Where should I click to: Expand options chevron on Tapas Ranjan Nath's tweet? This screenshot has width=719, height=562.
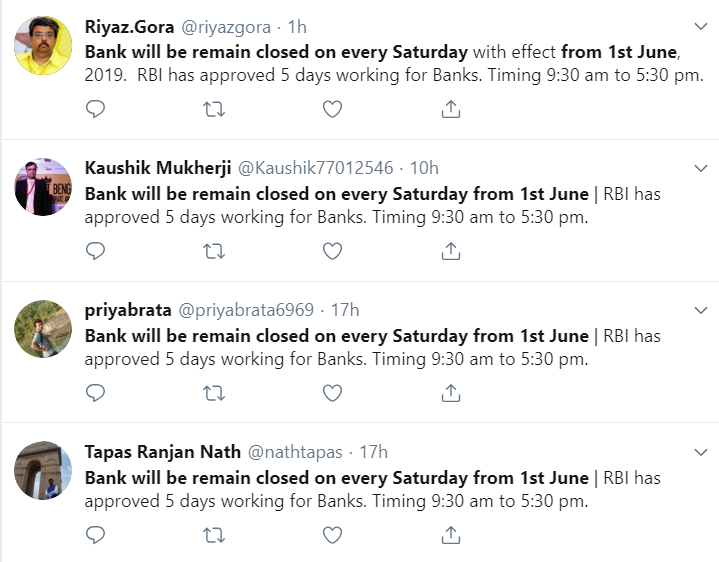701,452
